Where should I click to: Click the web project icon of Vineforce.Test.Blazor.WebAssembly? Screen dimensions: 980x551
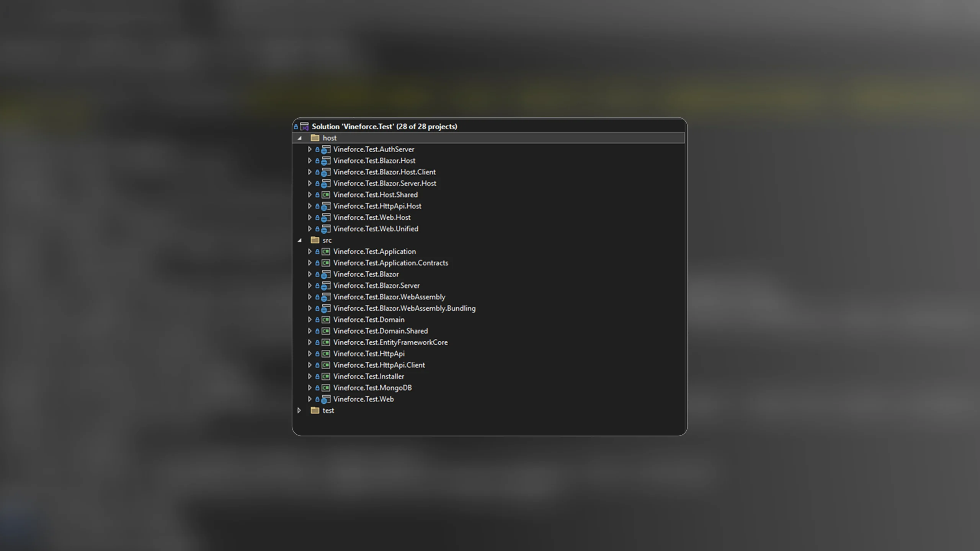[x=326, y=297]
